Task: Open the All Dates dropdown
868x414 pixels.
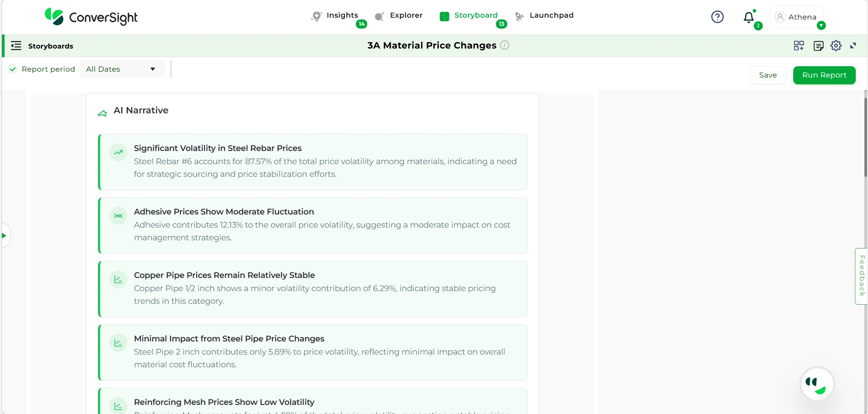Action: 121,69
